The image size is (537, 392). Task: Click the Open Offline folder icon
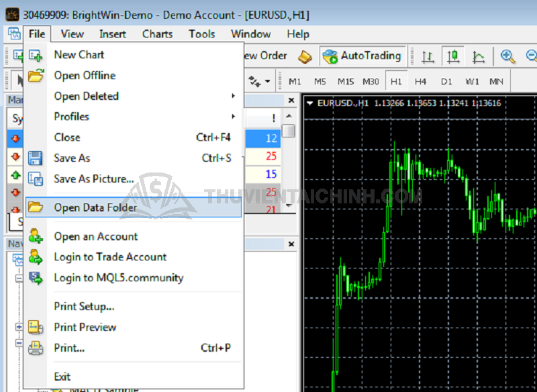point(36,75)
